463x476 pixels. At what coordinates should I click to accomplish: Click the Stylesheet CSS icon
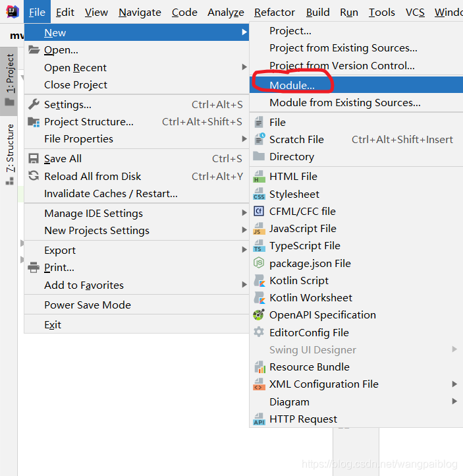(259, 194)
